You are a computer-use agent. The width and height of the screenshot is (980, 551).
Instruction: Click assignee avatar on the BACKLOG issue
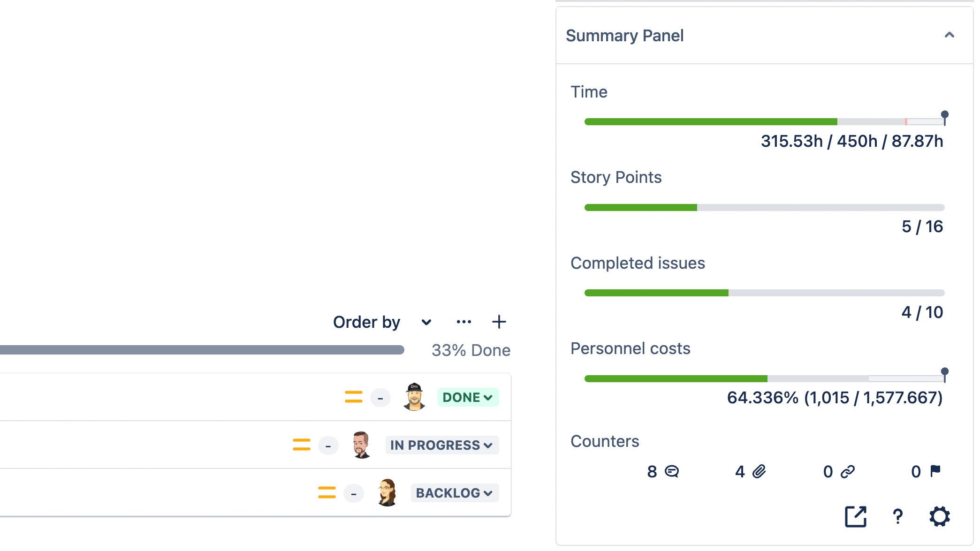387,493
